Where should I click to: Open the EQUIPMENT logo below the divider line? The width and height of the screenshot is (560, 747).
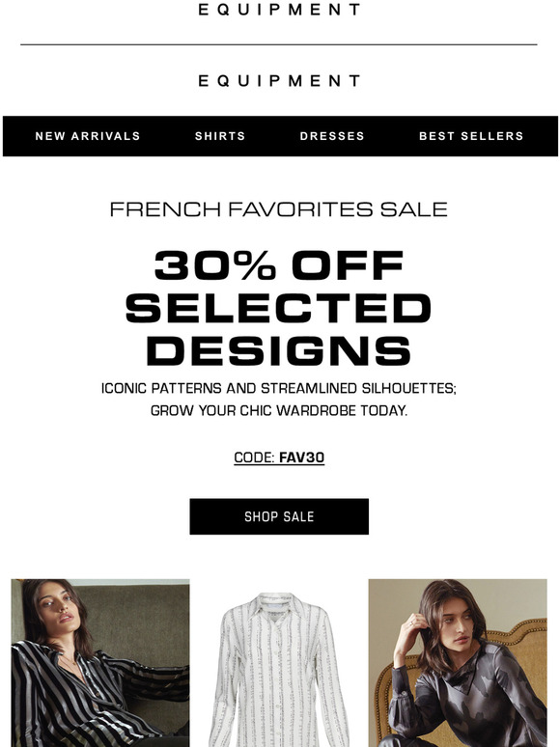point(279,81)
